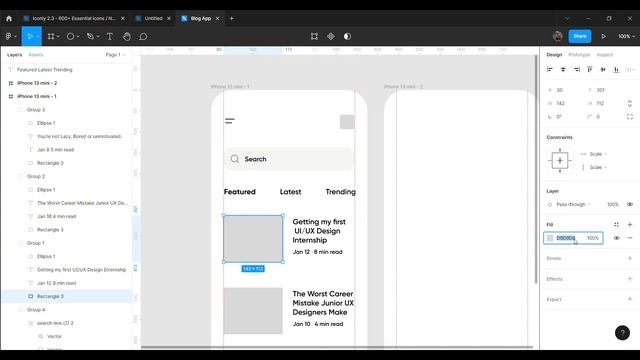Switch to the Blog App file tab
The height and width of the screenshot is (360, 640).
[x=200, y=18]
